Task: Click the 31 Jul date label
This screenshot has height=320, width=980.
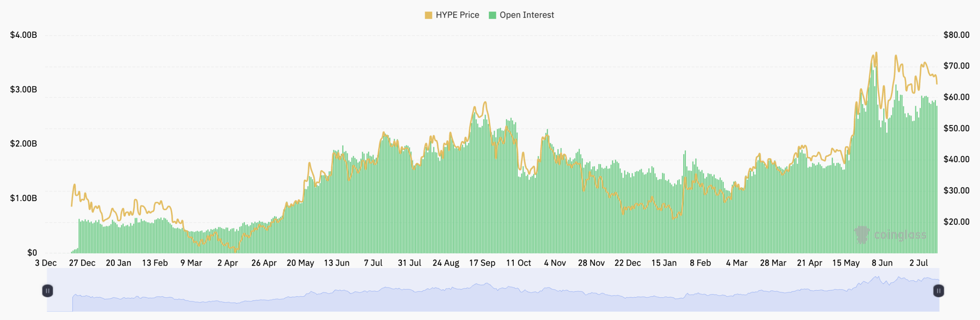Action: click(x=409, y=263)
